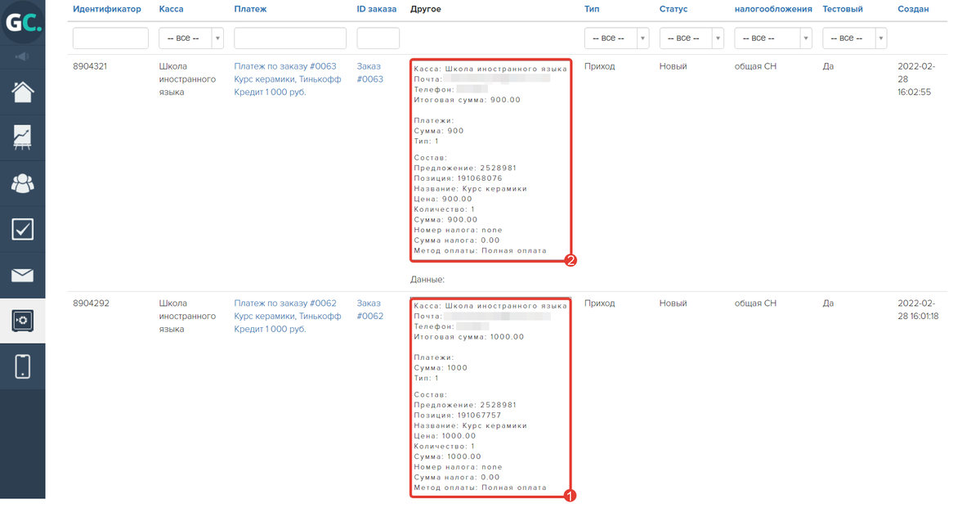This screenshot has width=980, height=508.
Task: Open the налогообложения filter dropdown
Action: coord(772,38)
